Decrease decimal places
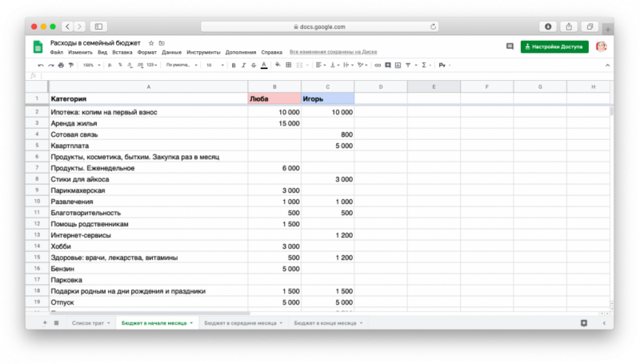Screen dimensions: 640x364 [x=130, y=66]
